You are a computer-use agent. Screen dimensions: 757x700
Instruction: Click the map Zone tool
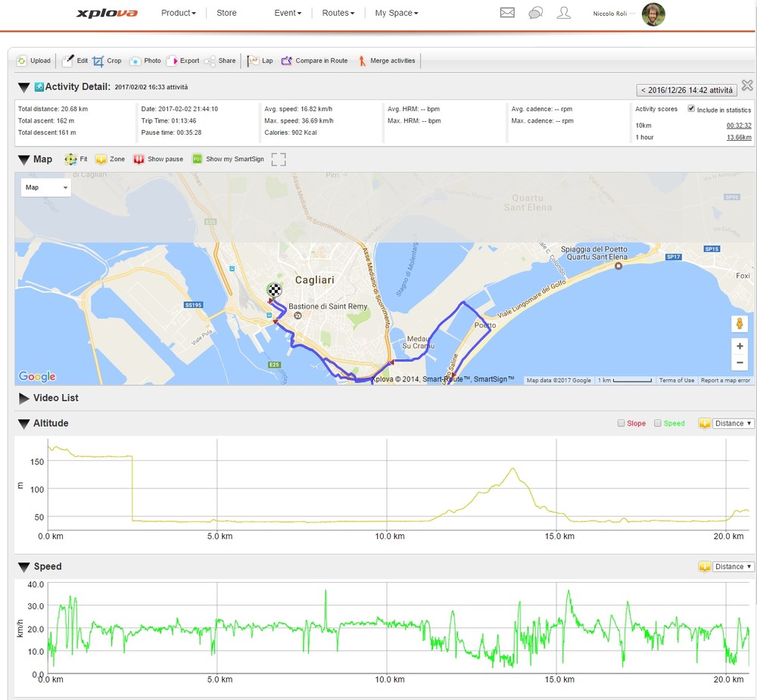click(101, 160)
